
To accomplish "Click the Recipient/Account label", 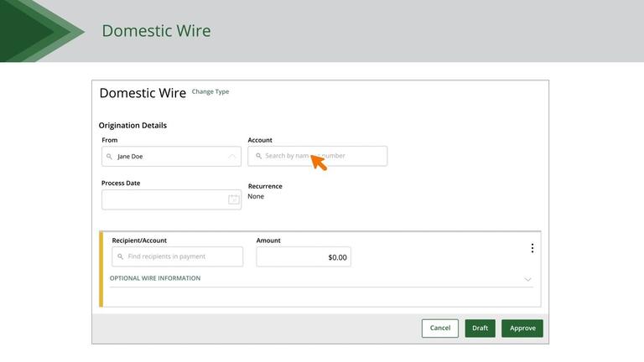I will point(139,240).
